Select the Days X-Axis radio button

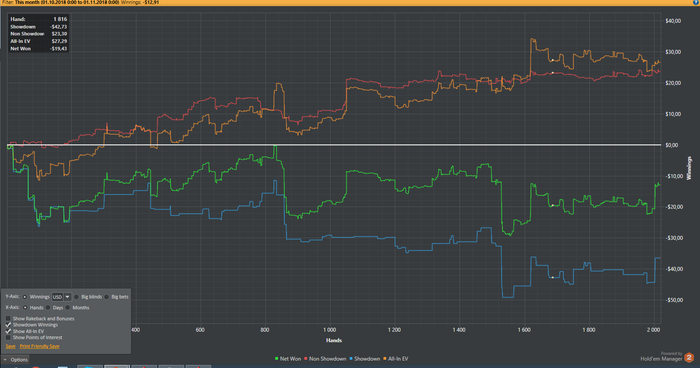pyautogui.click(x=48, y=307)
